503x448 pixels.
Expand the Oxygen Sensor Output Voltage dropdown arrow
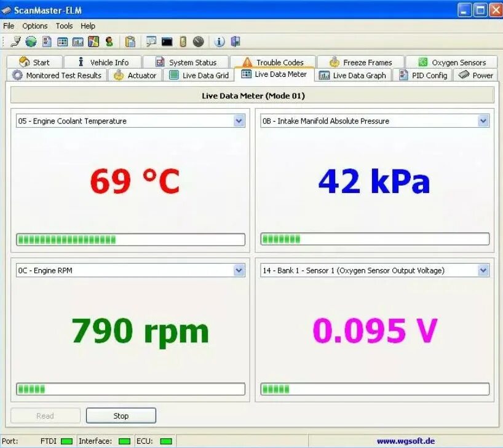(483, 270)
